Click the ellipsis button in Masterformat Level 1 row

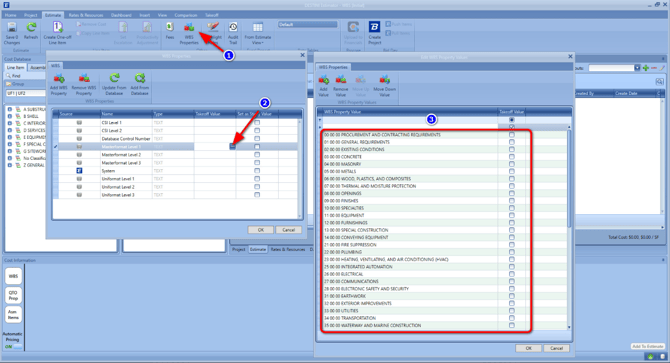coord(232,146)
